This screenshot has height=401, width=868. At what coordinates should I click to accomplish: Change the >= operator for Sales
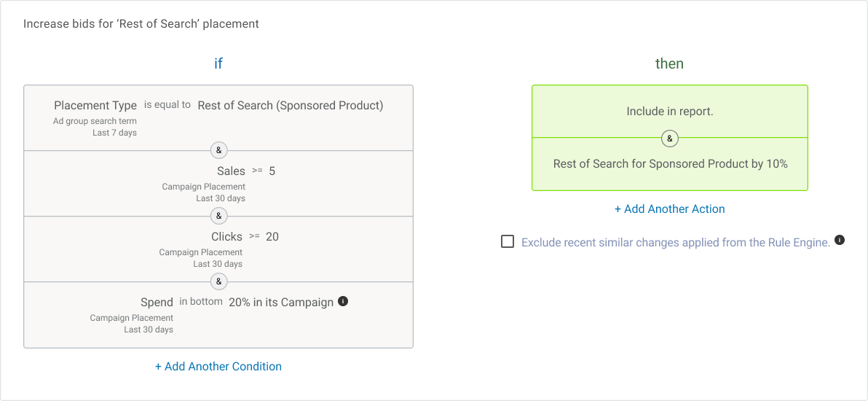coord(257,171)
